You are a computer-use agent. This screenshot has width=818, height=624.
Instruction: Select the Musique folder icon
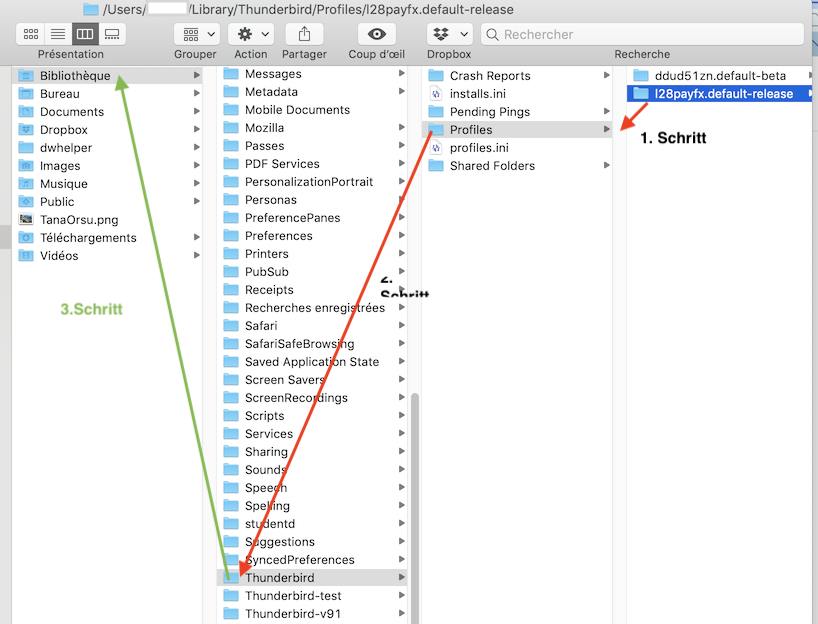click(x=26, y=184)
